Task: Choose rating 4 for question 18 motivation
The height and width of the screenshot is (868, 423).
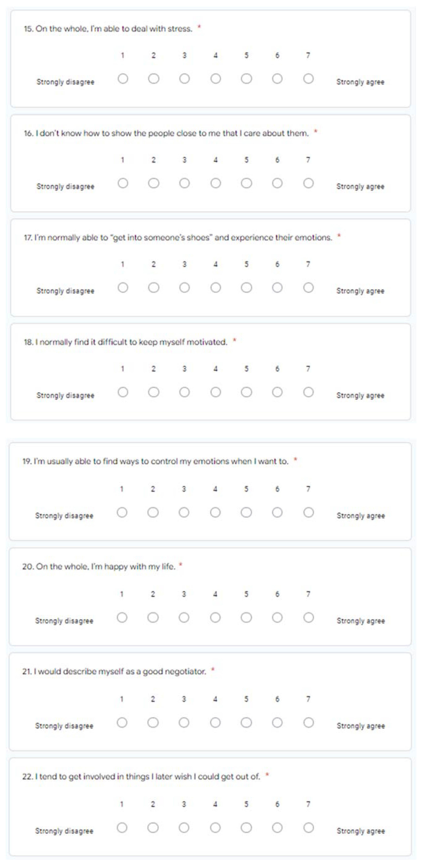Action: pyautogui.click(x=216, y=392)
